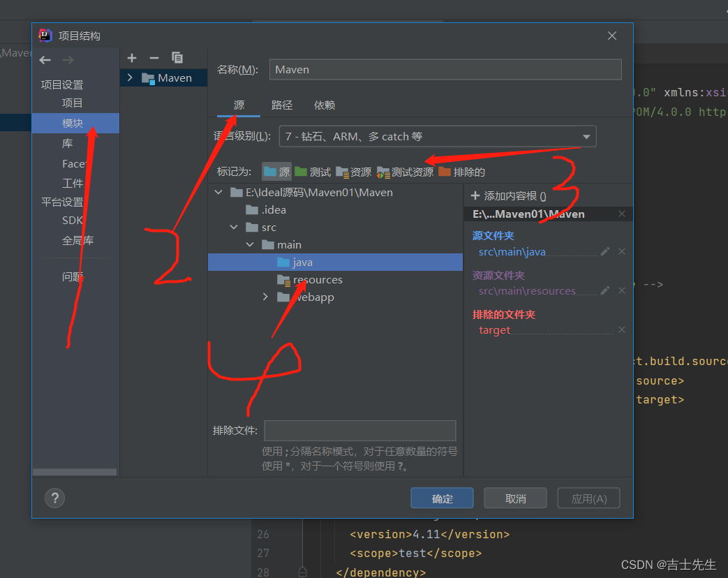Viewport: 728px width, 578px height.
Task: Click src\main\resources resource folder entry
Action: coord(527,291)
